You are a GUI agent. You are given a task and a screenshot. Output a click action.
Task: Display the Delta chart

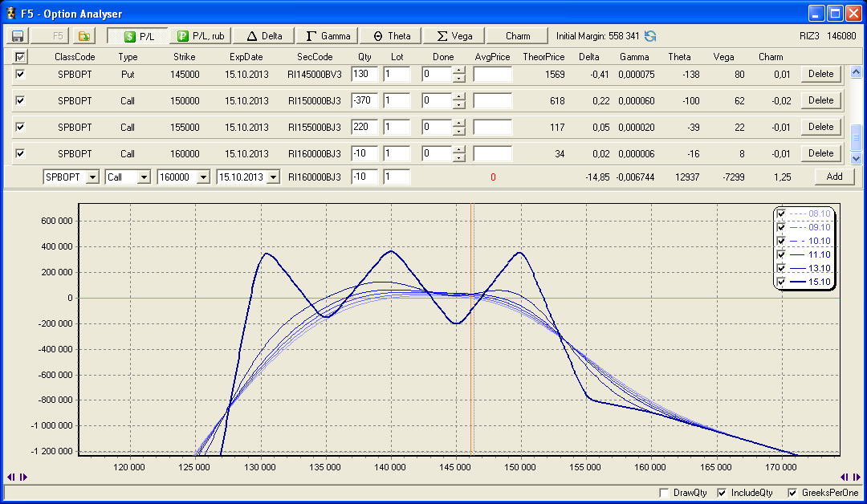tap(264, 36)
